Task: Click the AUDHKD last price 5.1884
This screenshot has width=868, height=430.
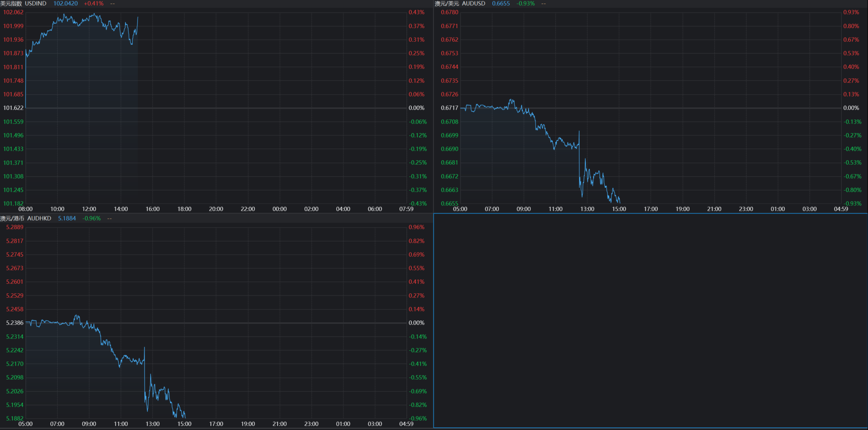Action: [67, 219]
